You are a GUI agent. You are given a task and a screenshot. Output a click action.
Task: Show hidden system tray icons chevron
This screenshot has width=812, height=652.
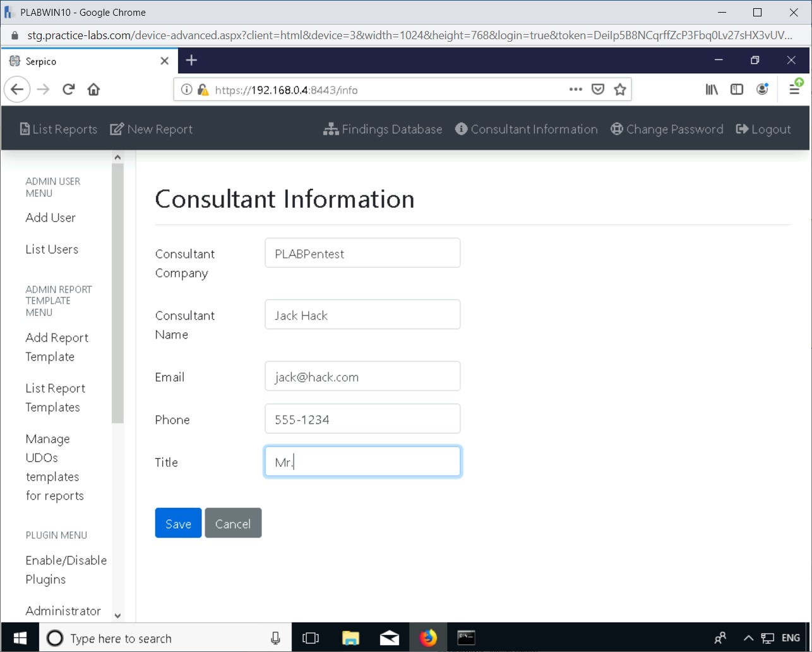coord(748,638)
